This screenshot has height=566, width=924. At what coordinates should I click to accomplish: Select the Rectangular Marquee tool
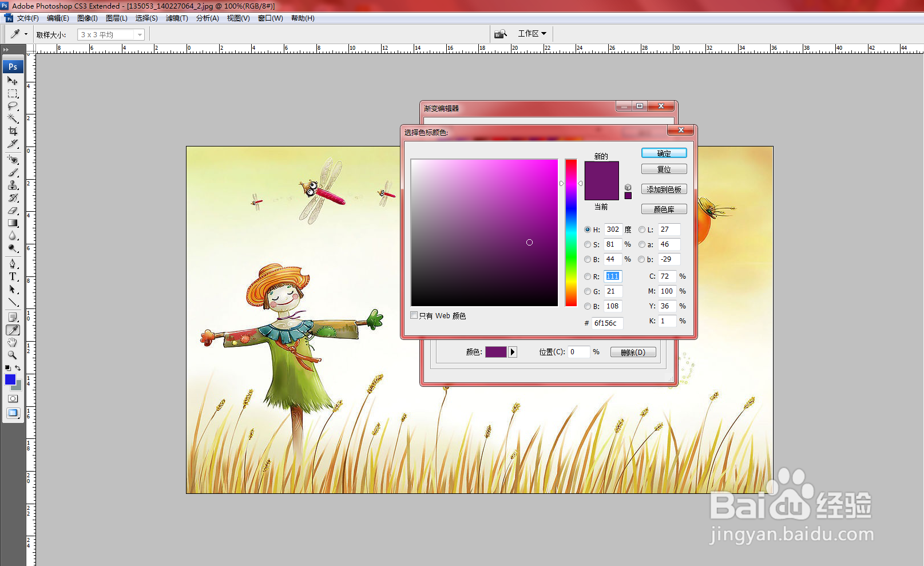click(x=13, y=93)
